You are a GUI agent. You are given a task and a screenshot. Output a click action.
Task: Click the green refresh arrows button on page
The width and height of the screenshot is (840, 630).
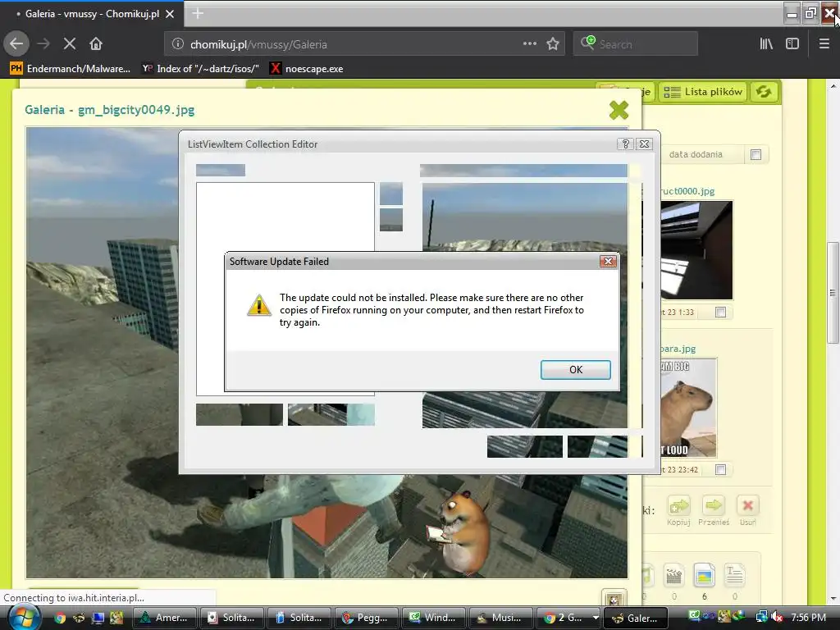tap(764, 92)
